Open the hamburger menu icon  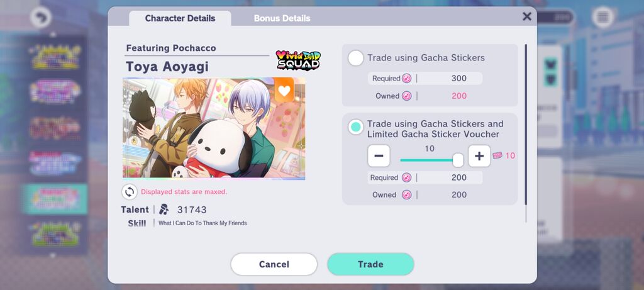[602, 17]
